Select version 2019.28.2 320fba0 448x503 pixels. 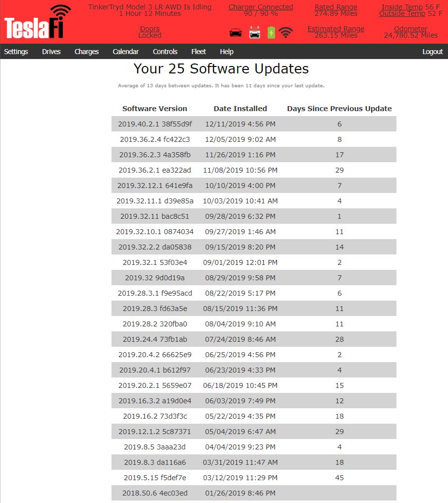click(x=155, y=324)
